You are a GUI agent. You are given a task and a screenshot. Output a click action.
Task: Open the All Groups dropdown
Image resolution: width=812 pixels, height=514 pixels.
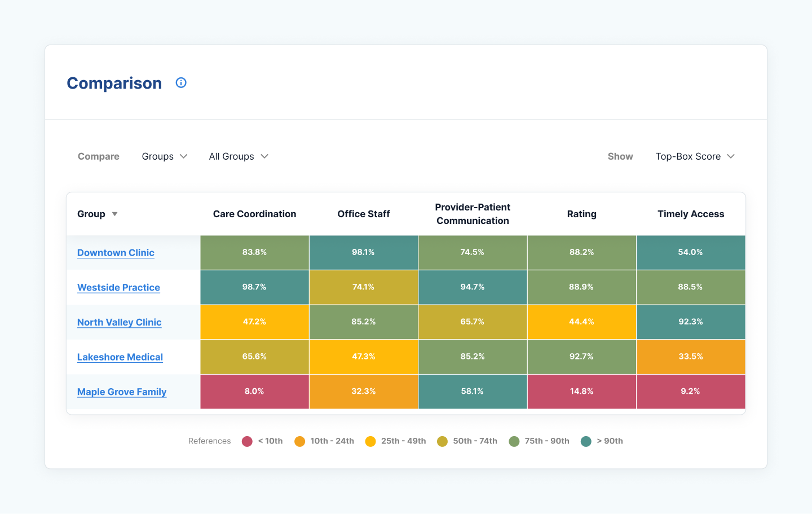pyautogui.click(x=239, y=156)
